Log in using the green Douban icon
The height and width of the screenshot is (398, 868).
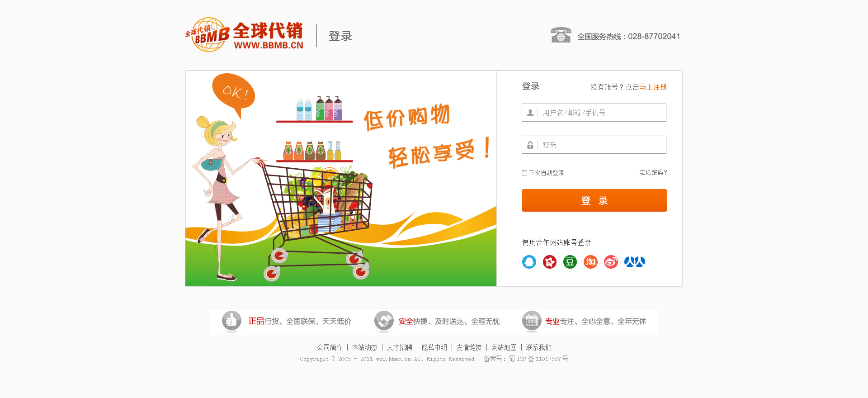click(x=570, y=262)
